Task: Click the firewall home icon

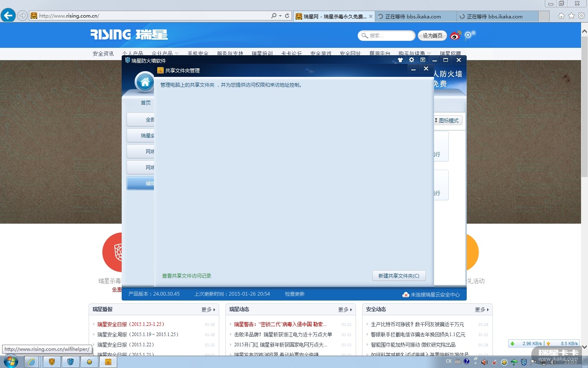Action: (x=145, y=82)
